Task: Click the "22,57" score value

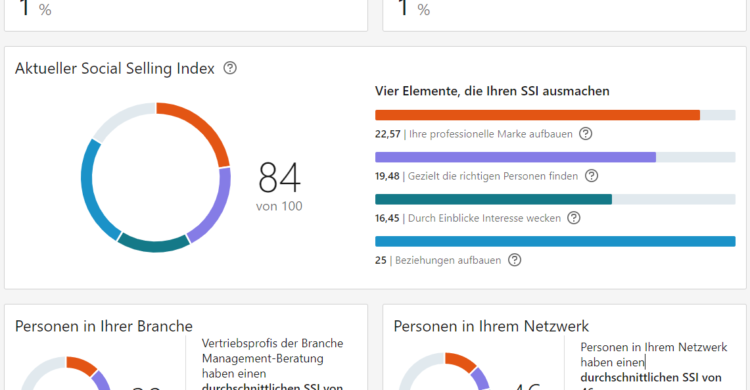Action: (387, 134)
